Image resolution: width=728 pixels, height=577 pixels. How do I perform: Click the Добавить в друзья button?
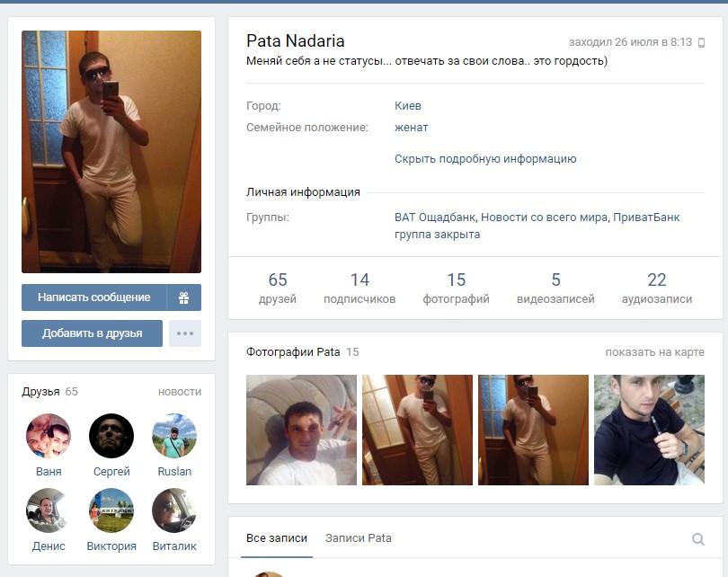(x=92, y=333)
